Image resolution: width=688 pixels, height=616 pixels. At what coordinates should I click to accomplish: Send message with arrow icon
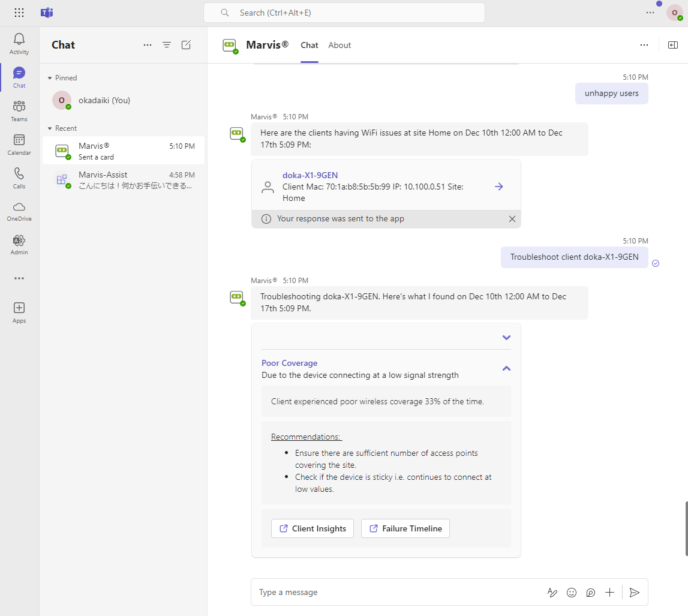[x=635, y=593]
